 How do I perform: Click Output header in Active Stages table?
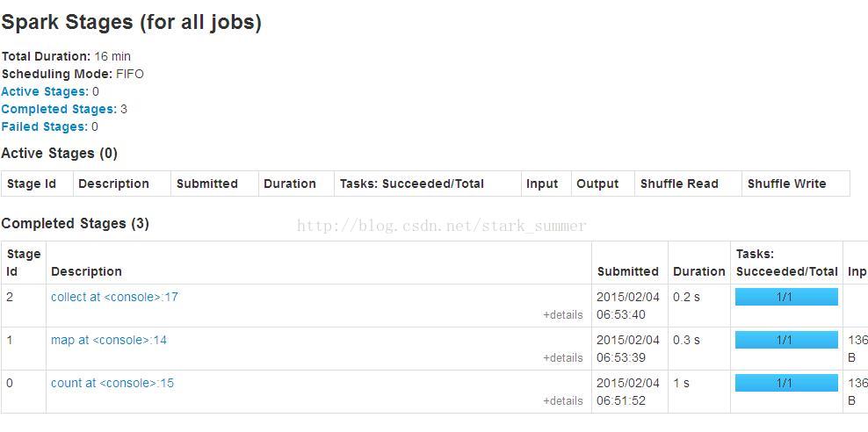(x=597, y=184)
